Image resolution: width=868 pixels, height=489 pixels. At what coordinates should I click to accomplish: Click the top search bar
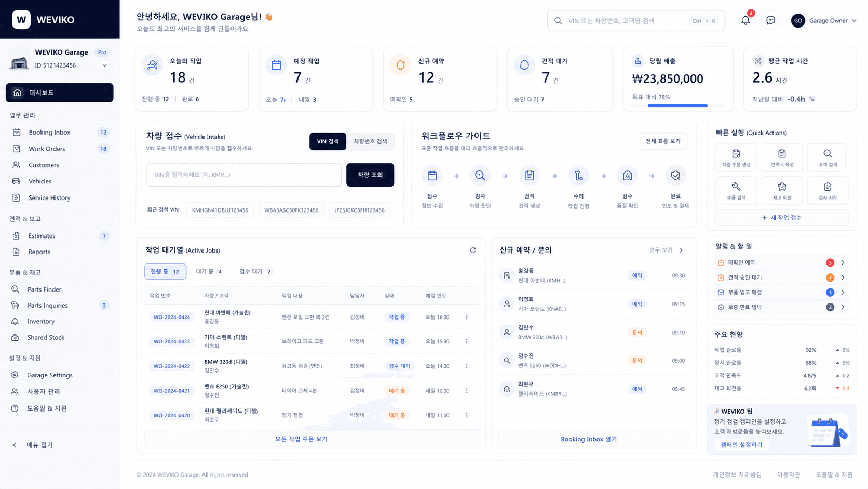(x=635, y=21)
